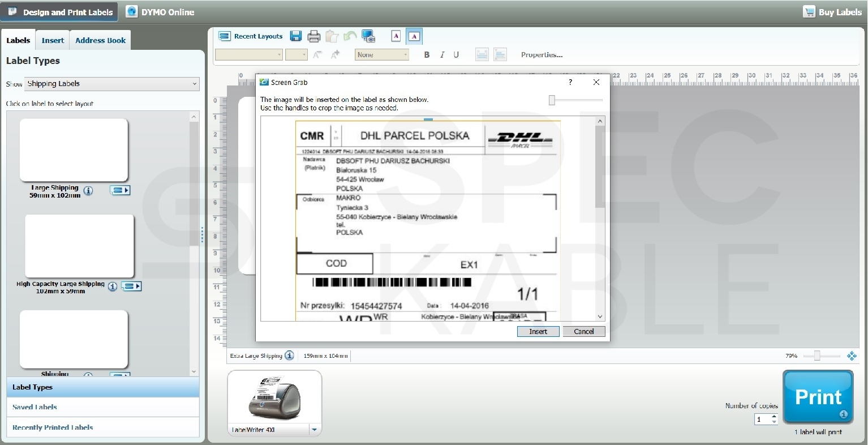
Task: Close the Screen Grab dialog
Action: tap(596, 82)
